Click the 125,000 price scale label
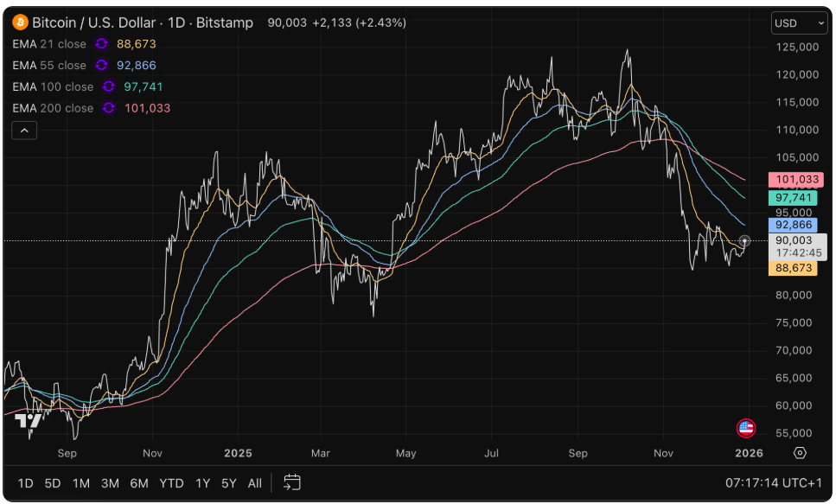 797,47
